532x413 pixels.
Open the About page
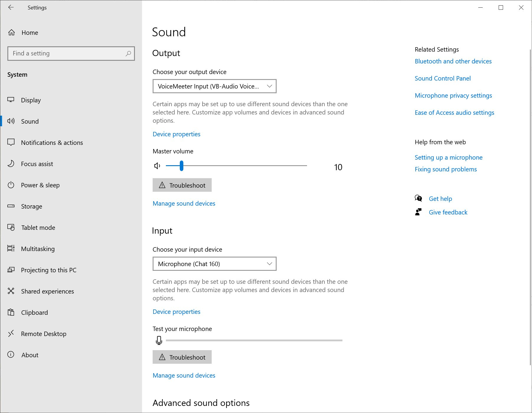click(x=71, y=355)
